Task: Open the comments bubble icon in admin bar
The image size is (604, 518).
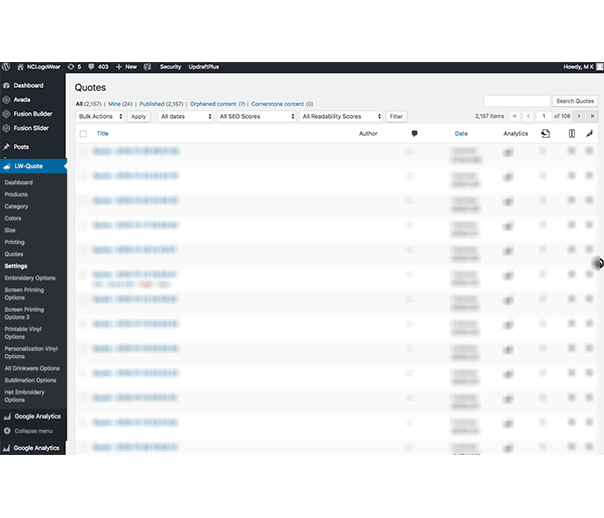Action: (92, 67)
